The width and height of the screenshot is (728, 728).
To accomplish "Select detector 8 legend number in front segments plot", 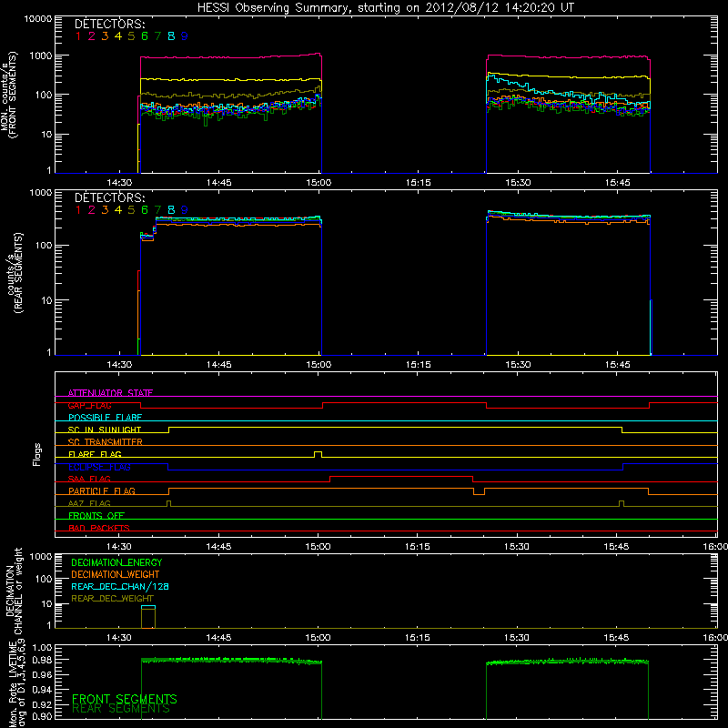I will pyautogui.click(x=171, y=36).
